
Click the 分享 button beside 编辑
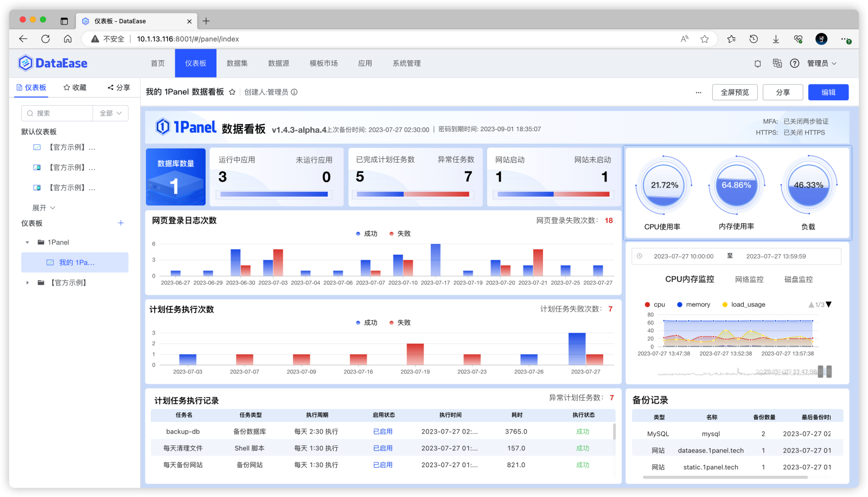click(x=783, y=92)
